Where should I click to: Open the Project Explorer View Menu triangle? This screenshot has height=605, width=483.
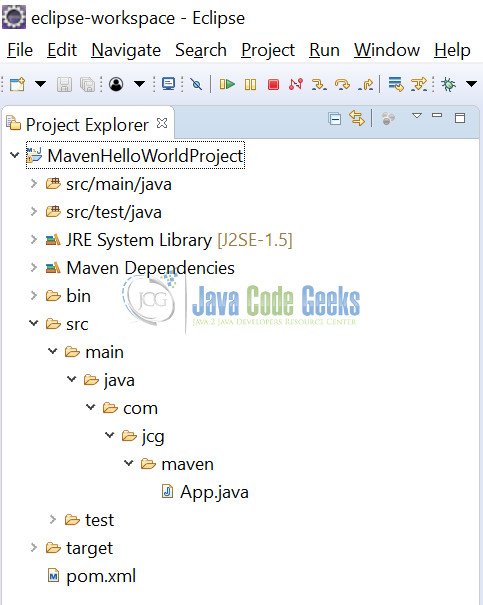pyautogui.click(x=417, y=115)
